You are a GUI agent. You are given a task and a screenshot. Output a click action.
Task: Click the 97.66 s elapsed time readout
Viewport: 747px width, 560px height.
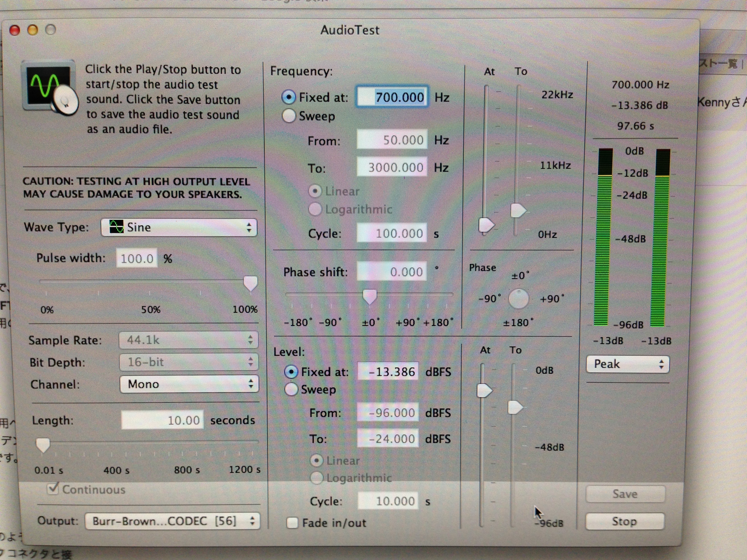(636, 126)
